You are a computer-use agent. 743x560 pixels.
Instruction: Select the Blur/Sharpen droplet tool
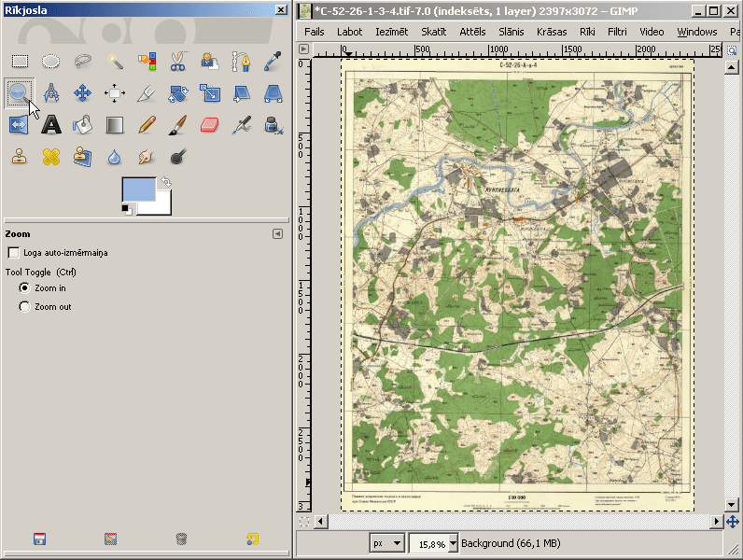(114, 157)
